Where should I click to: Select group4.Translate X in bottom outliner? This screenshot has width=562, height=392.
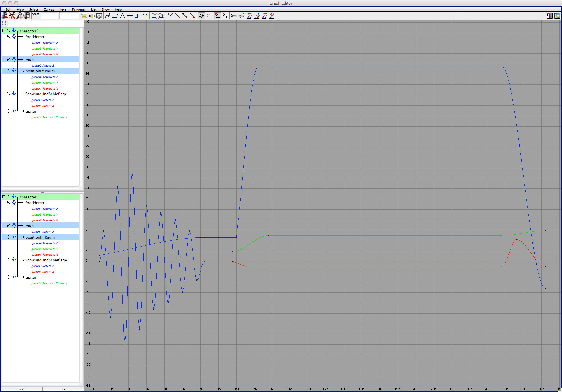tap(44, 255)
